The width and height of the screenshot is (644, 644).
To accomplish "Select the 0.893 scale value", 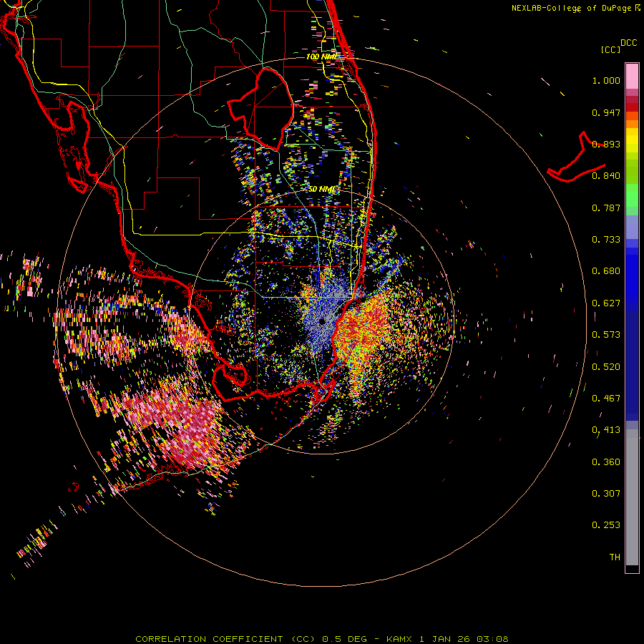I will (x=606, y=144).
